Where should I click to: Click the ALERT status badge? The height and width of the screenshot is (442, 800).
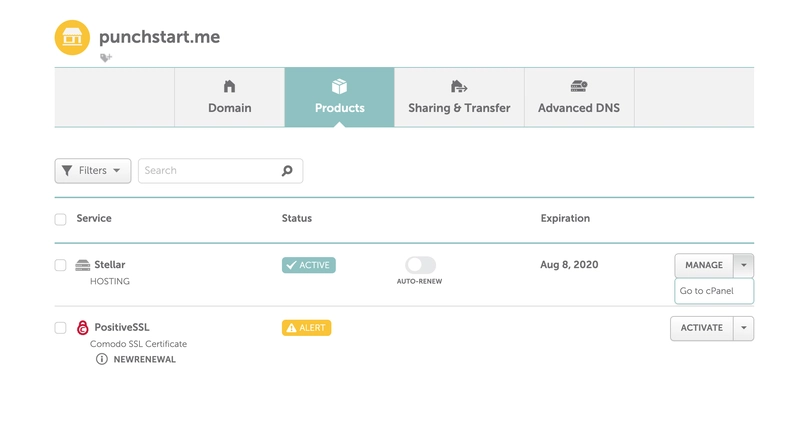(x=307, y=328)
